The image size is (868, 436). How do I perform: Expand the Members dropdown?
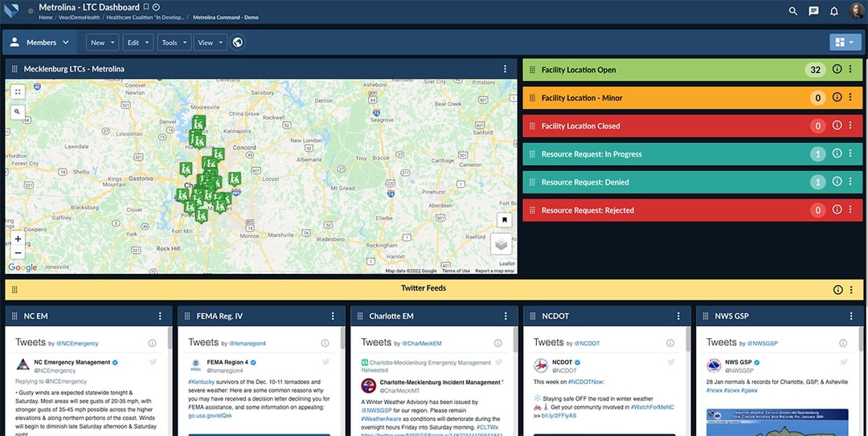pyautogui.click(x=39, y=42)
